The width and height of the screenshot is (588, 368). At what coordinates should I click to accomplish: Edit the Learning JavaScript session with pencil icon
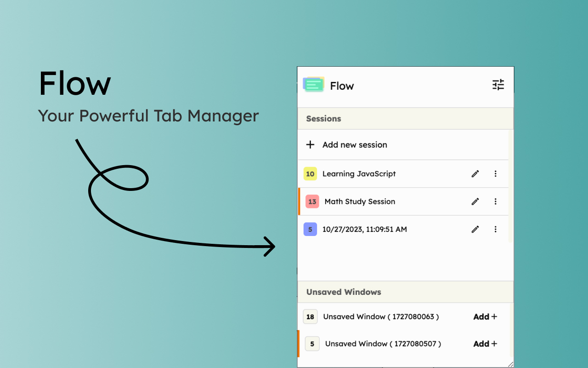click(x=475, y=173)
